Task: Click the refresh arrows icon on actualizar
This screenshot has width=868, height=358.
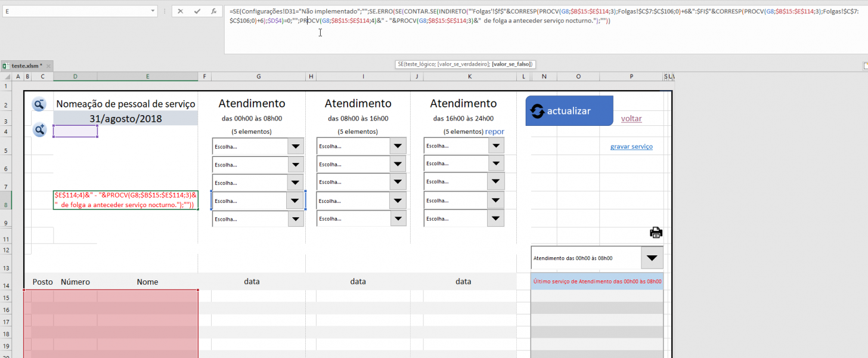Action: point(537,111)
